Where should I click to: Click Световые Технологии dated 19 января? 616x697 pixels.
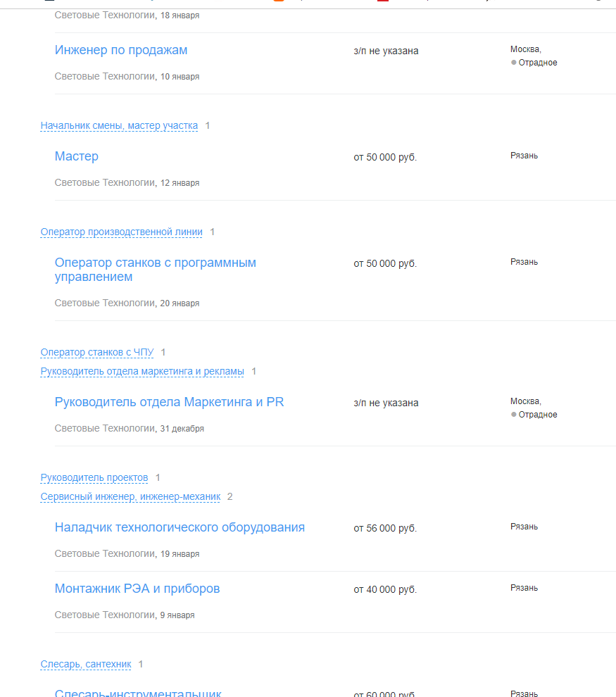[105, 553]
